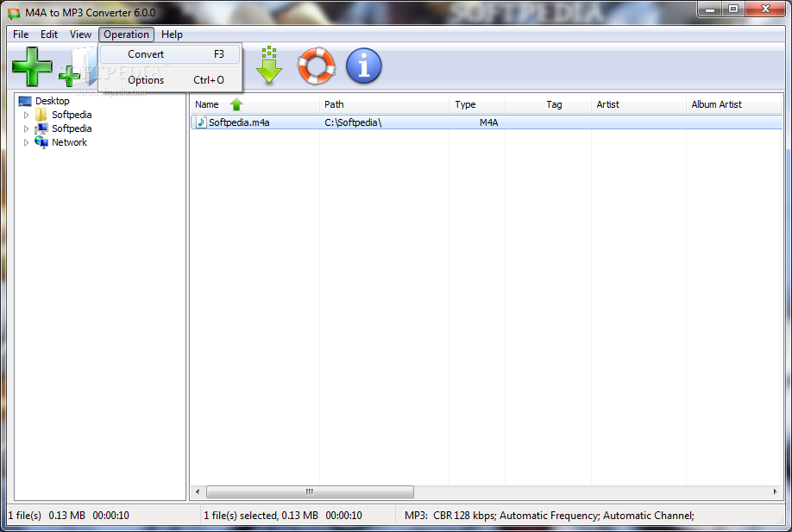Viewport: 792px width, 532px height.
Task: Close the Operation menu by clicking it
Action: (x=126, y=34)
